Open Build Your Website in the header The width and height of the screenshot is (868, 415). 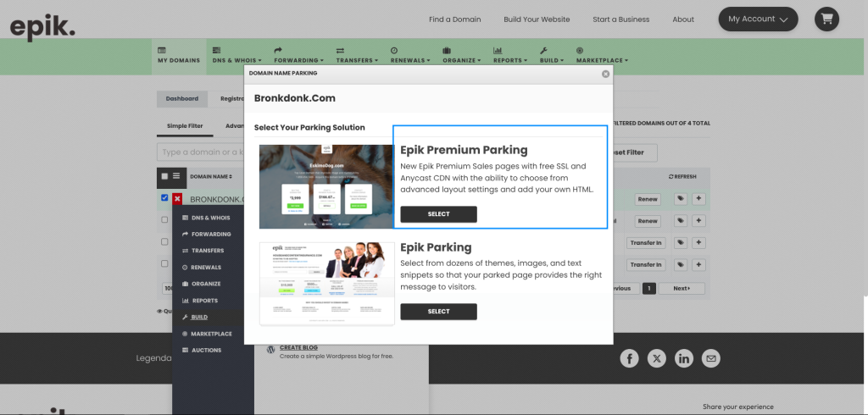coord(537,19)
